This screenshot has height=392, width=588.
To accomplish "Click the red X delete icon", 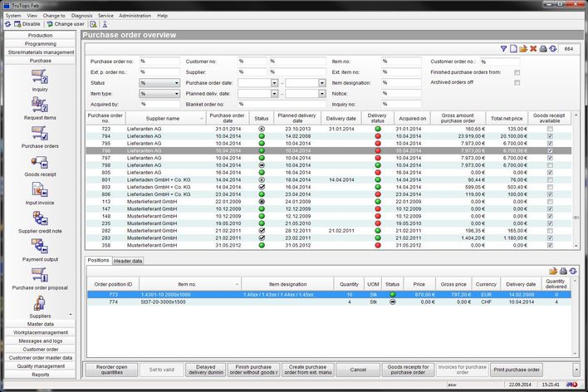I will [x=533, y=49].
